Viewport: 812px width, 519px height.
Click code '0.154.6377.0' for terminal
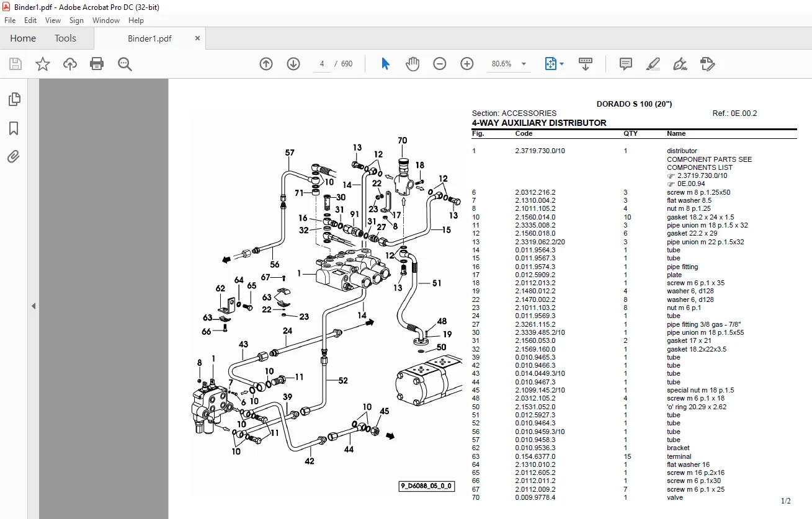click(x=535, y=456)
